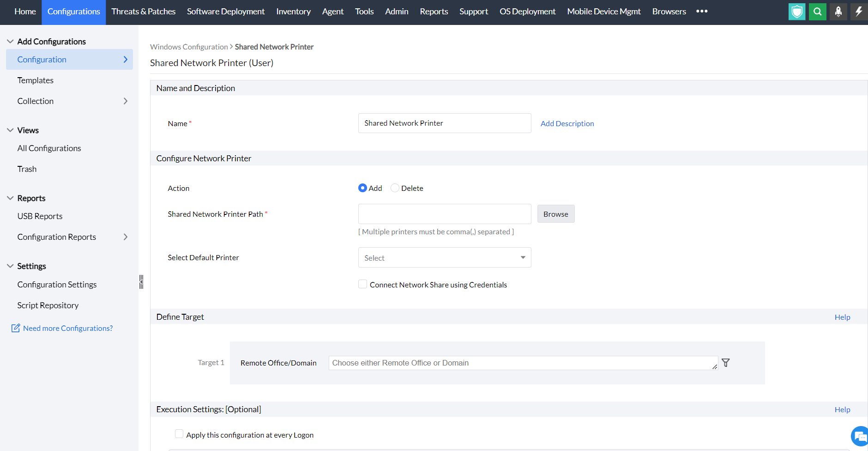Enable Connect Network Share using Credentials
This screenshot has height=451, width=868.
pyautogui.click(x=363, y=284)
